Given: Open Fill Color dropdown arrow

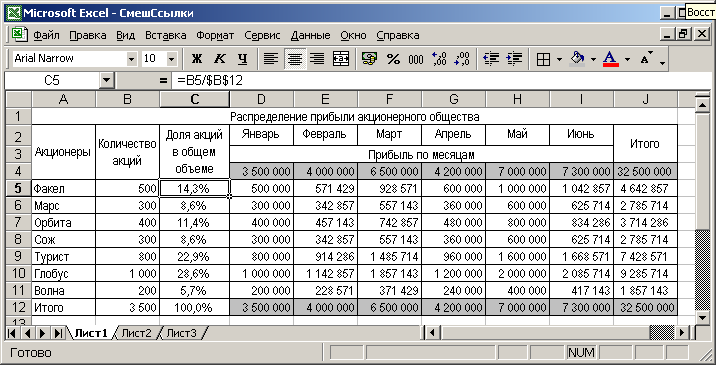Looking at the screenshot, I should pos(593,59).
